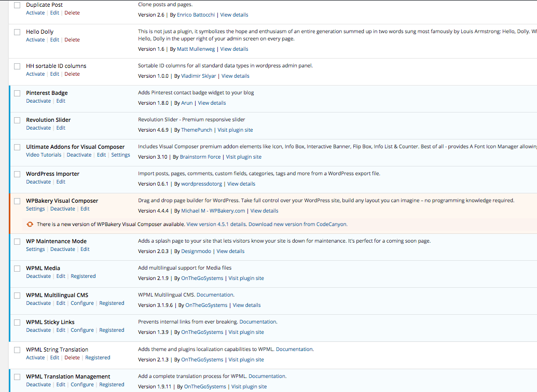Image resolution: width=537 pixels, height=392 pixels.
Task: Deactivate Revolution Slider plugin
Action: (38, 128)
